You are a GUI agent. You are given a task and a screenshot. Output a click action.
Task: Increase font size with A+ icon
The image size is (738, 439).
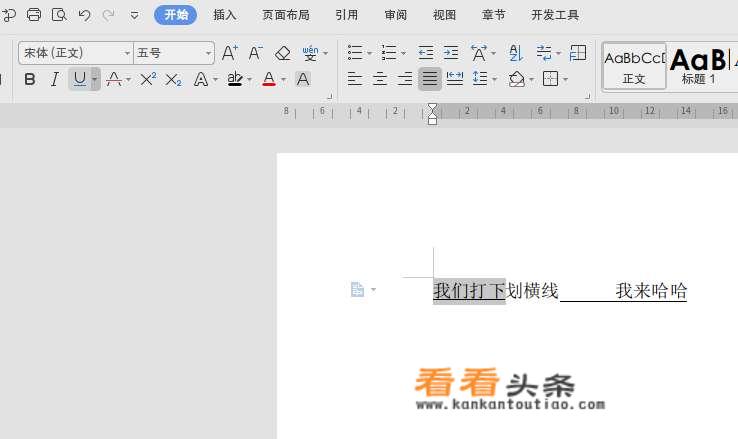[x=230, y=53]
